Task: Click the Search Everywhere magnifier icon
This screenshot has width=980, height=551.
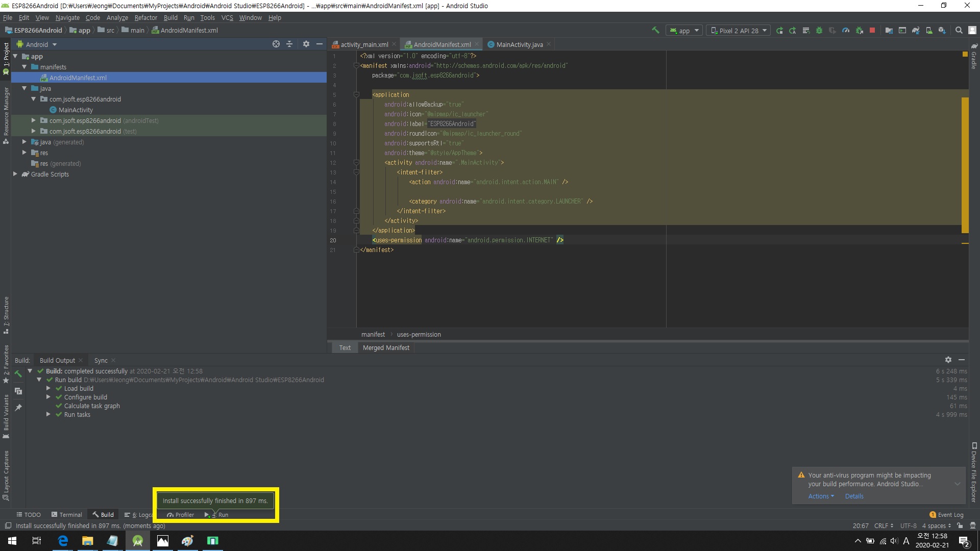Action: tap(959, 31)
